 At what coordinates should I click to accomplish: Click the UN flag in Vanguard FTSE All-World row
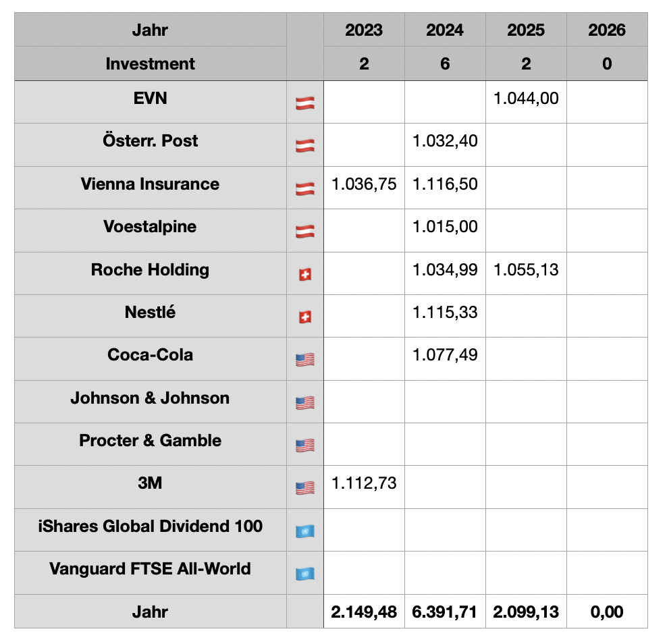304,574
